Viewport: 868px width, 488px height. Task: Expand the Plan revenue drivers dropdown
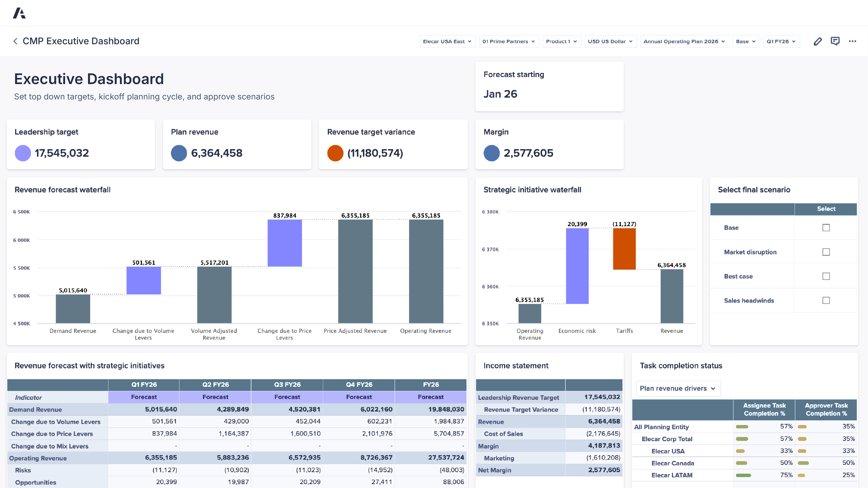(x=678, y=388)
